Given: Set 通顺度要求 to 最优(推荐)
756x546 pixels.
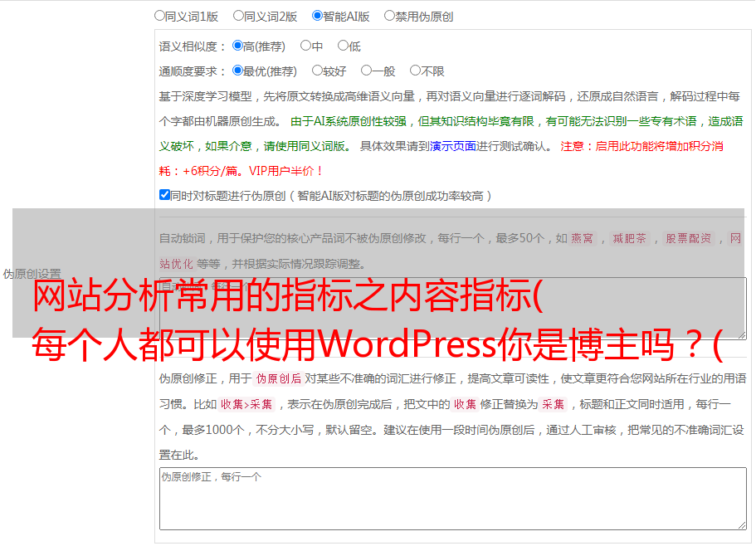Looking at the screenshot, I should [x=237, y=71].
